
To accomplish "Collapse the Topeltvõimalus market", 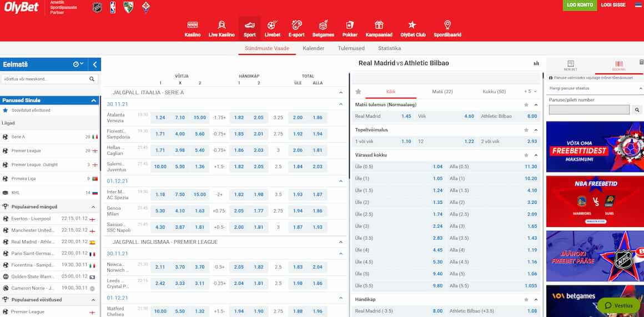I will tap(536, 130).
